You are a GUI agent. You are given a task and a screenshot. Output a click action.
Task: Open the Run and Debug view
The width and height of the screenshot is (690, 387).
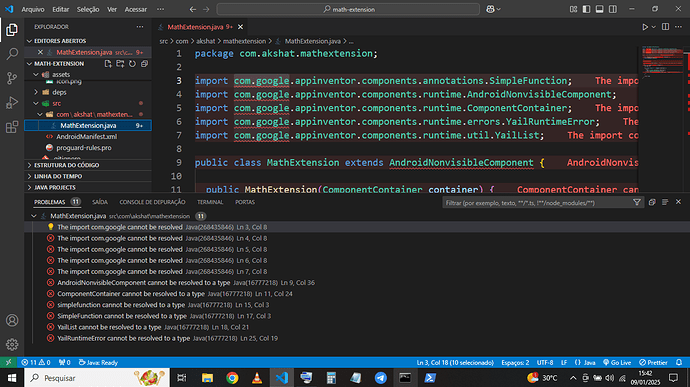pos(12,103)
